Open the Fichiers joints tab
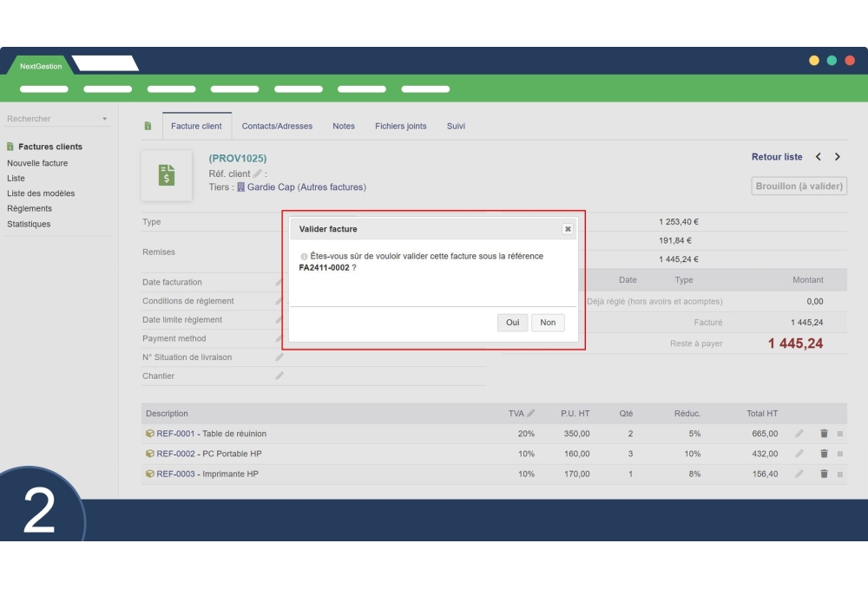 [400, 126]
